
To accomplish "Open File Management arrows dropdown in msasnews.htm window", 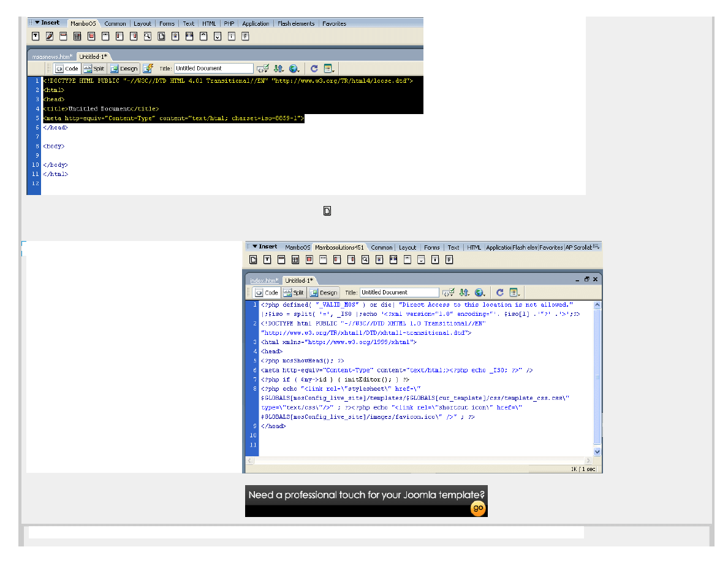I will point(279,69).
